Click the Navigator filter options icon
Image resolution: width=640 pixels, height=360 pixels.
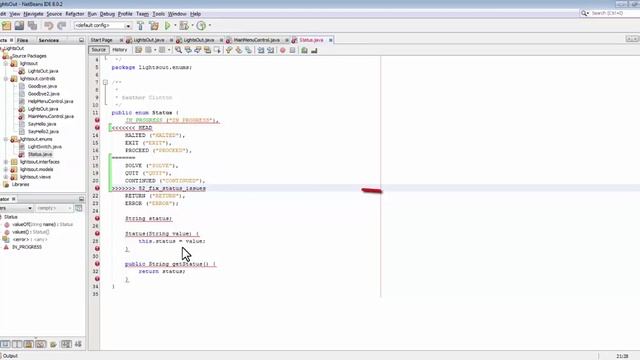click(x=78, y=208)
